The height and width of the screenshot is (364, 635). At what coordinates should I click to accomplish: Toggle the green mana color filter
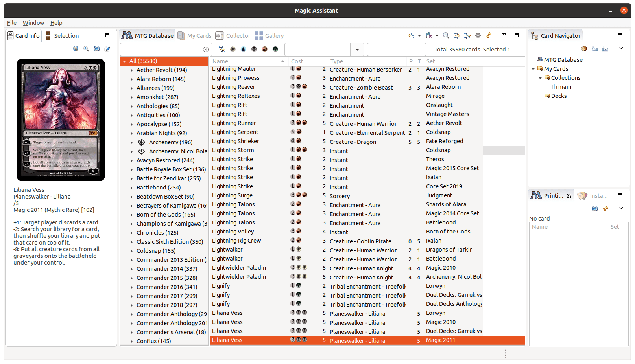[x=275, y=49]
